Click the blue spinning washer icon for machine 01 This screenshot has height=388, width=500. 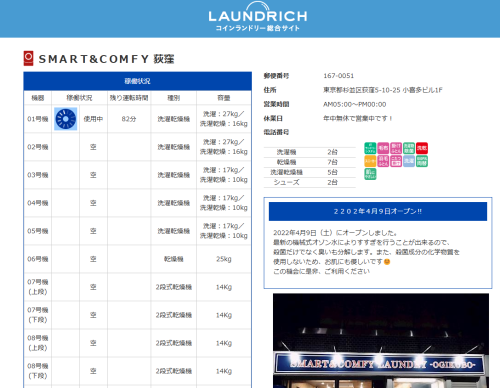point(66,119)
